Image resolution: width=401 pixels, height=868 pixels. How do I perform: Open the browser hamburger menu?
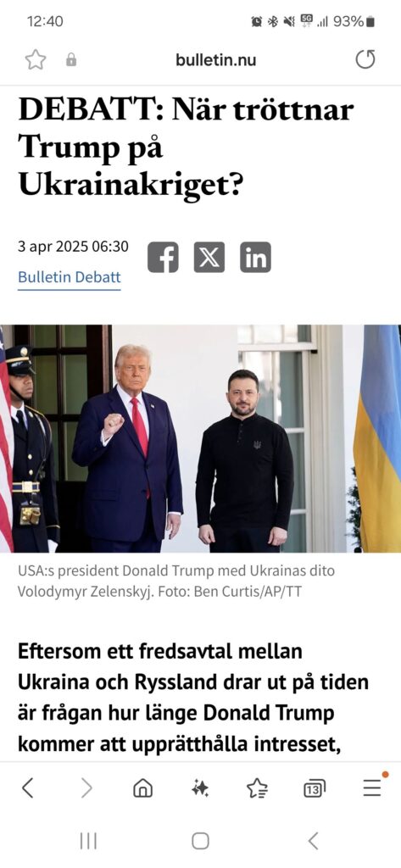click(x=372, y=787)
